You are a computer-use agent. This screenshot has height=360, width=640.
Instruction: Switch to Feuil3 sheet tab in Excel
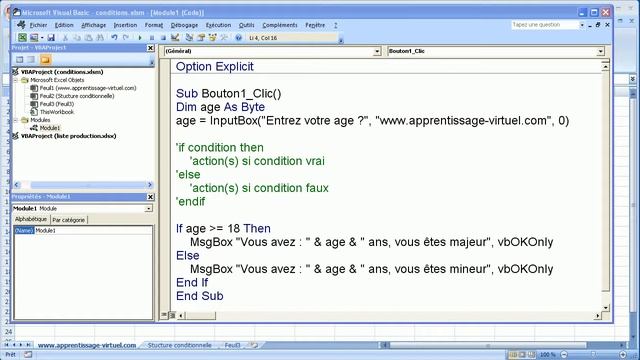232,345
